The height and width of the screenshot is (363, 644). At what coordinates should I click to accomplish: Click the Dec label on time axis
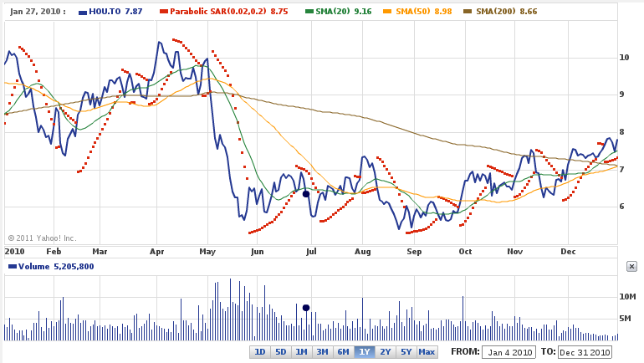568,251
